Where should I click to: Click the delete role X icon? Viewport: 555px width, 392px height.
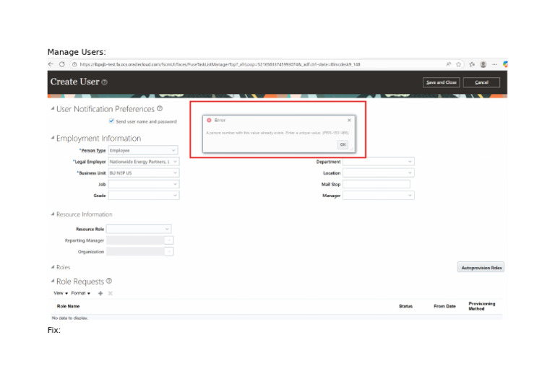point(111,293)
